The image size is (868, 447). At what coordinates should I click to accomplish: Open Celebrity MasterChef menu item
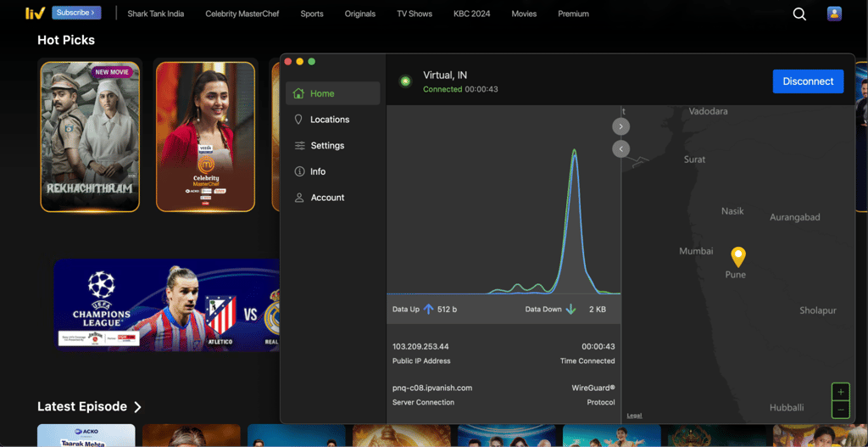242,14
